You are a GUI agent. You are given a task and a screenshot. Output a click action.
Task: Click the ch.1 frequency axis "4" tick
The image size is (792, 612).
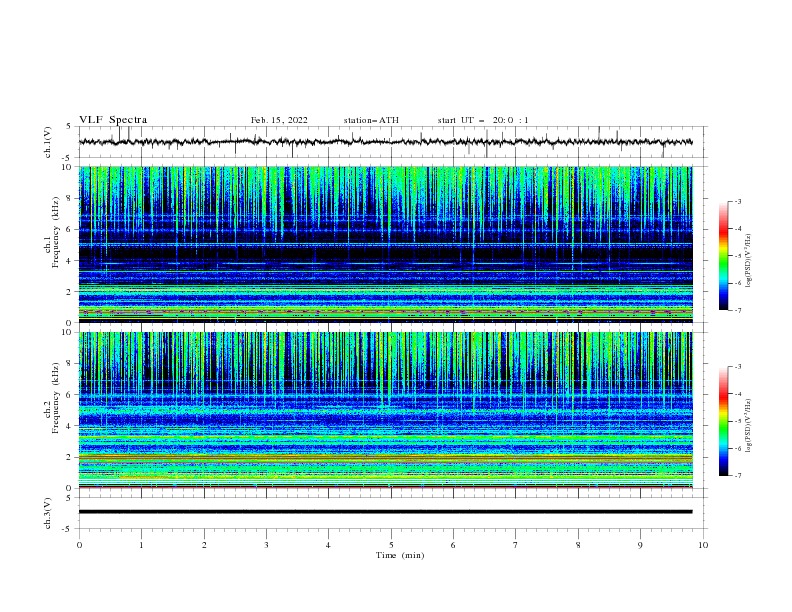tap(69, 261)
